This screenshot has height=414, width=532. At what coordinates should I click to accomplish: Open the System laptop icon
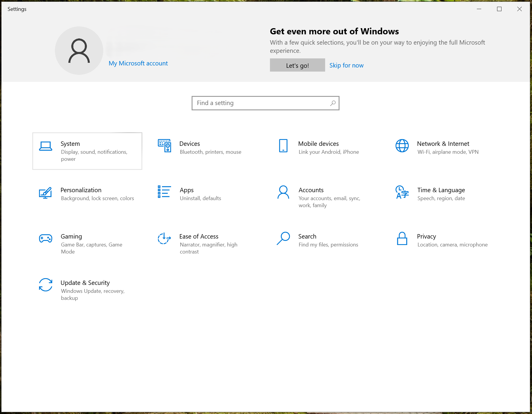(x=46, y=146)
